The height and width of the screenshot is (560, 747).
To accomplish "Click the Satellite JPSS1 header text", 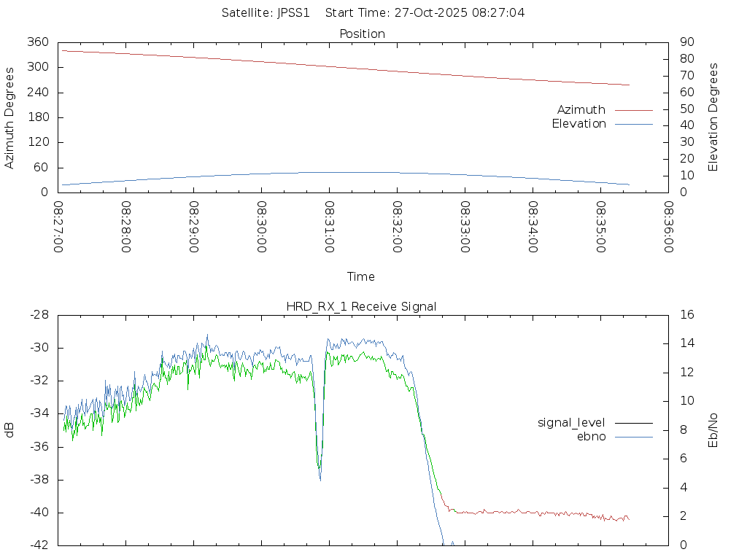I will (266, 12).
